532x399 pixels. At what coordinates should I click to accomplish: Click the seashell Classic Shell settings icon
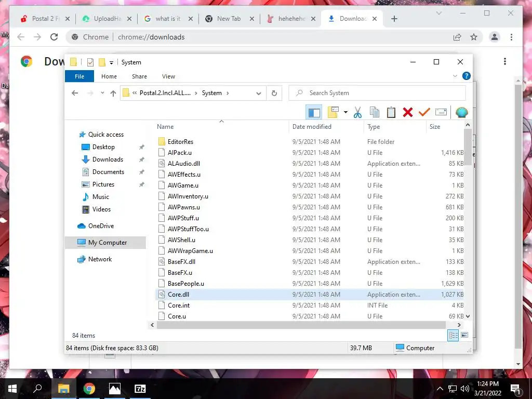[x=461, y=112]
